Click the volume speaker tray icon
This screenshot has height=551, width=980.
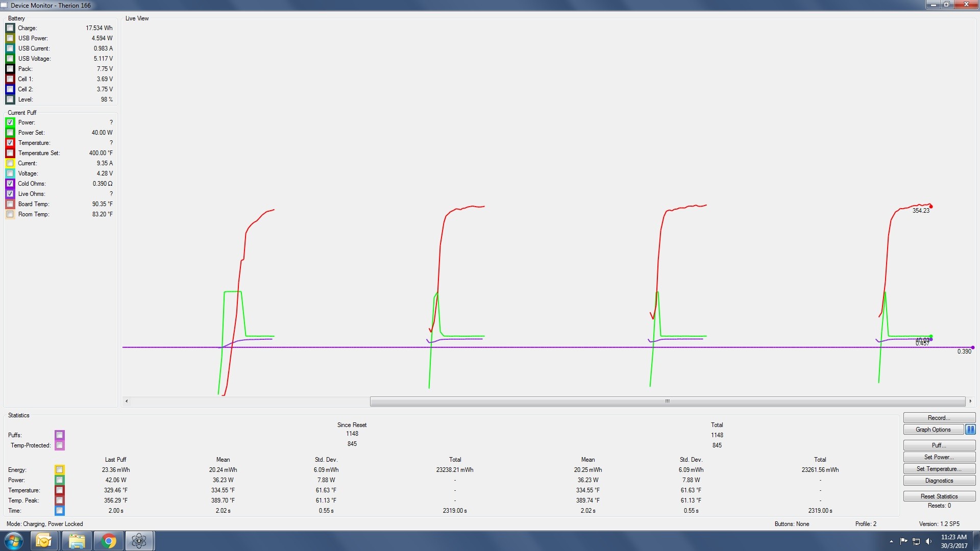(928, 541)
